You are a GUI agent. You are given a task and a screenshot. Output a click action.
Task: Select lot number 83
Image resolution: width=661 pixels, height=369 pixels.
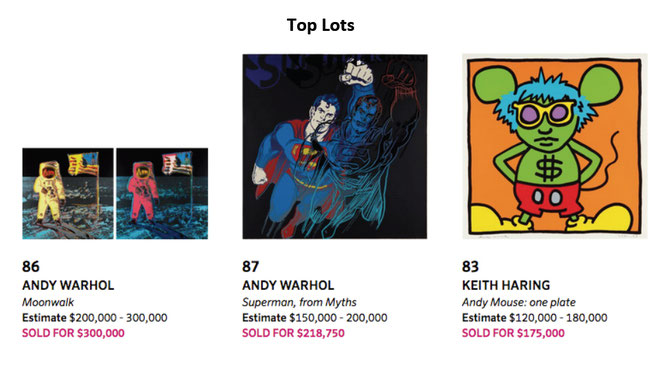coord(470,267)
